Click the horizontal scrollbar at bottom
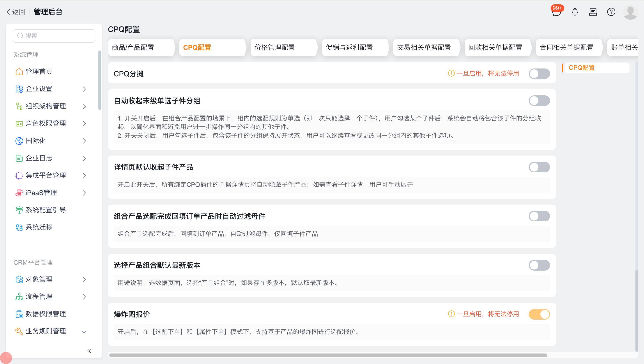This screenshot has width=644, height=364. click(328, 355)
